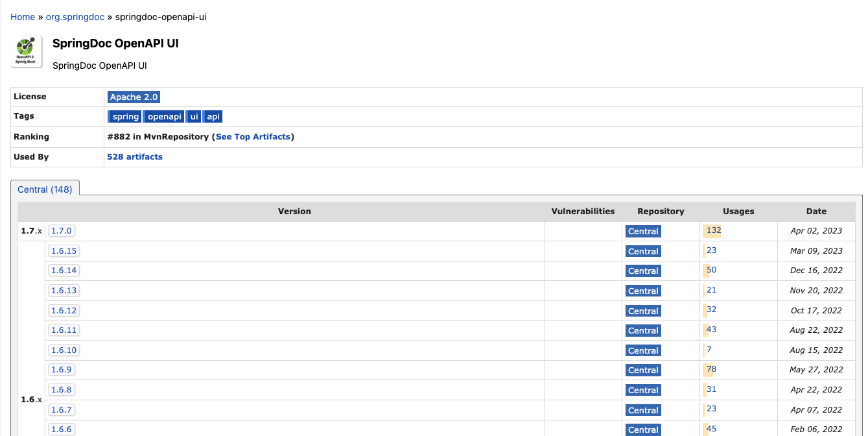
Task: Click the Repository column header
Action: (661, 212)
